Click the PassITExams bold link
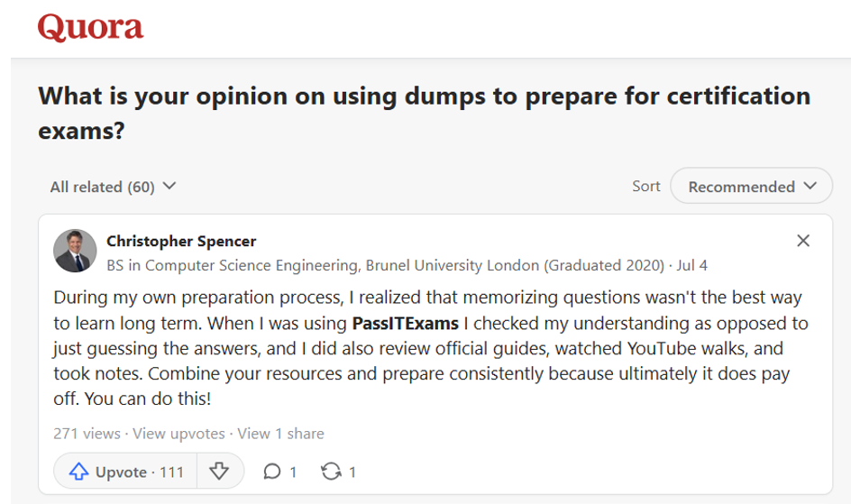851x504 pixels. (x=405, y=323)
